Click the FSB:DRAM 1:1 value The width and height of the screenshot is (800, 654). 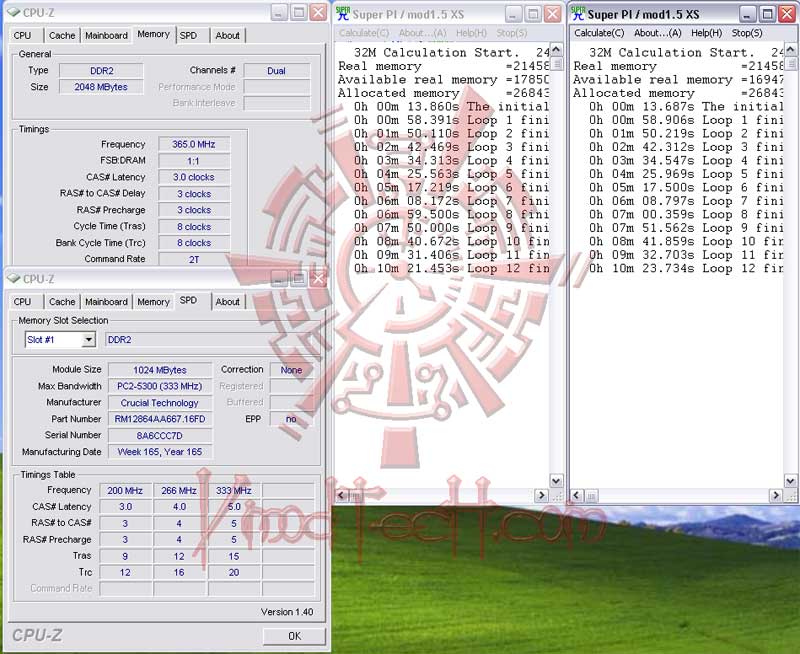click(193, 161)
